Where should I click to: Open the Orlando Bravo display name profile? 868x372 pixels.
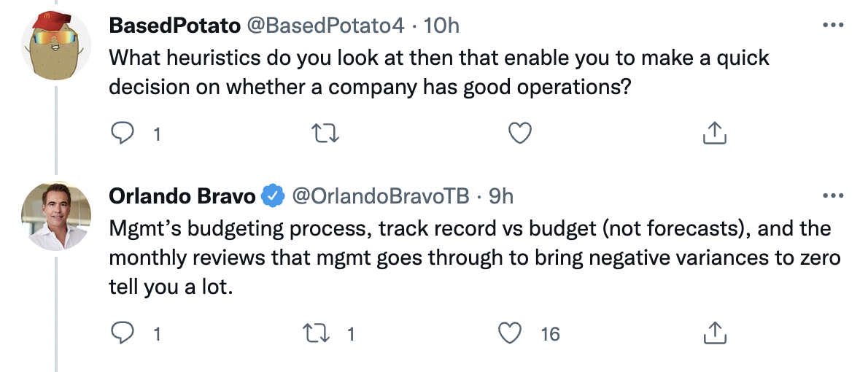coord(182,196)
